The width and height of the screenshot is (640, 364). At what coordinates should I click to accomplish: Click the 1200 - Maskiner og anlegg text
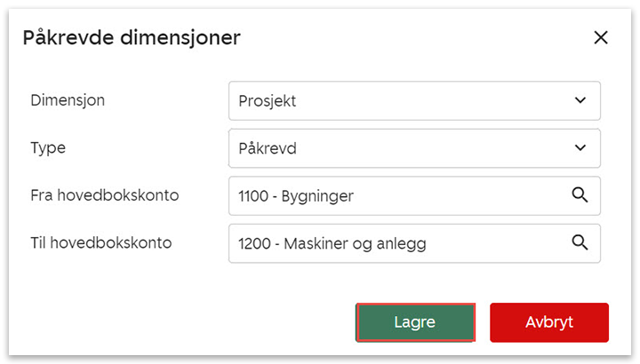[x=332, y=243]
